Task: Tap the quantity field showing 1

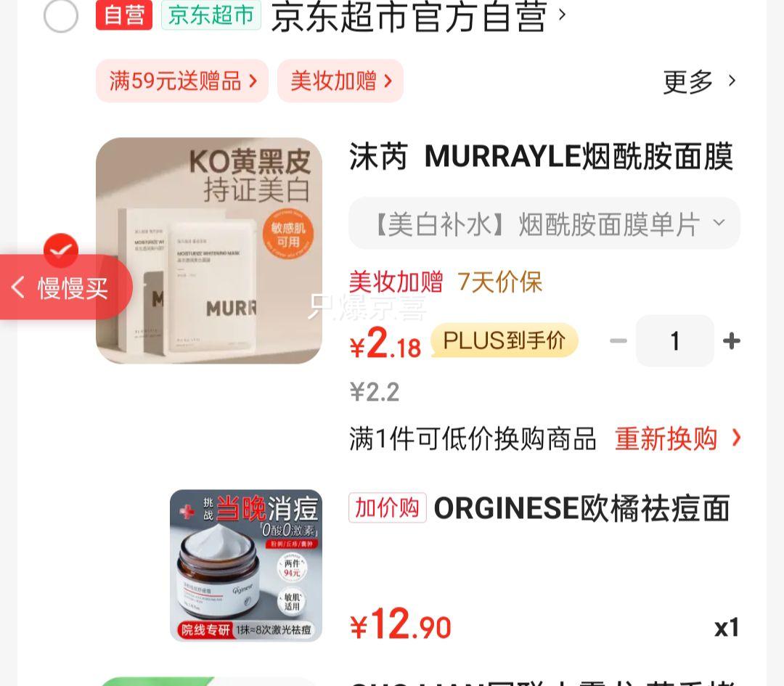Action: point(675,341)
